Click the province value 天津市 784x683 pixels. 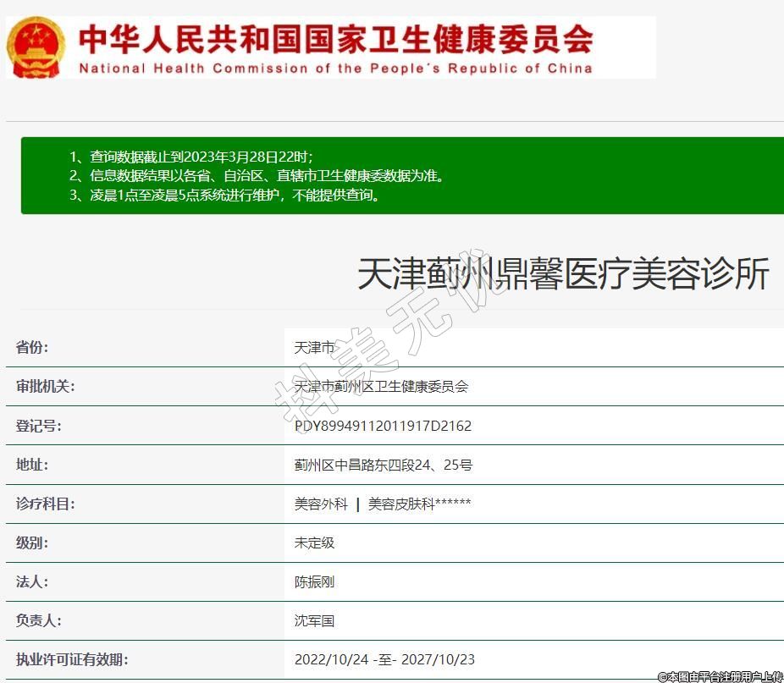point(315,348)
